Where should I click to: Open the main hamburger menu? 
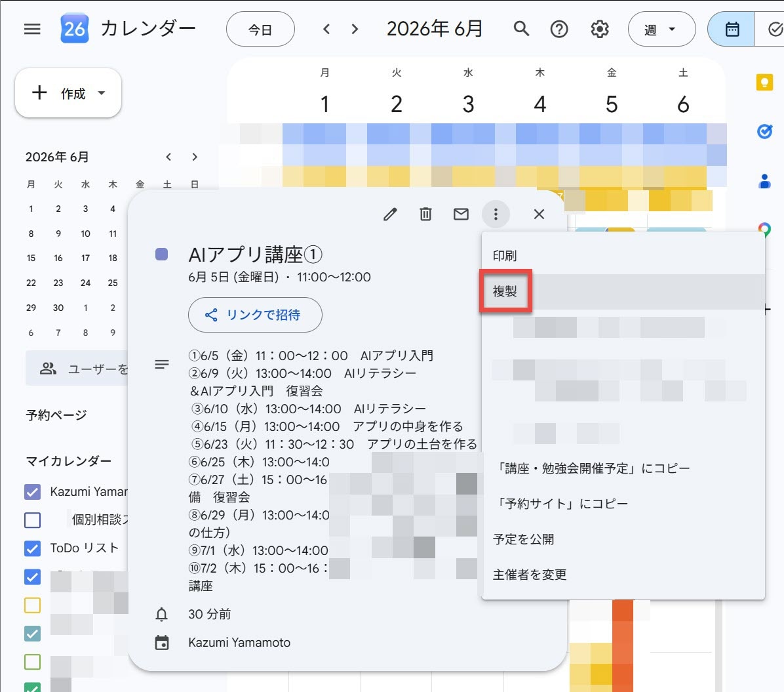(32, 29)
